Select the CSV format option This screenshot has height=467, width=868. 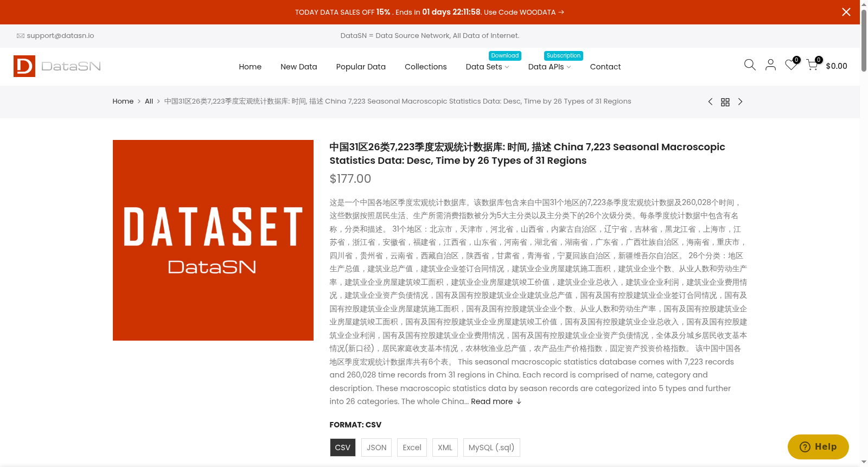click(343, 447)
